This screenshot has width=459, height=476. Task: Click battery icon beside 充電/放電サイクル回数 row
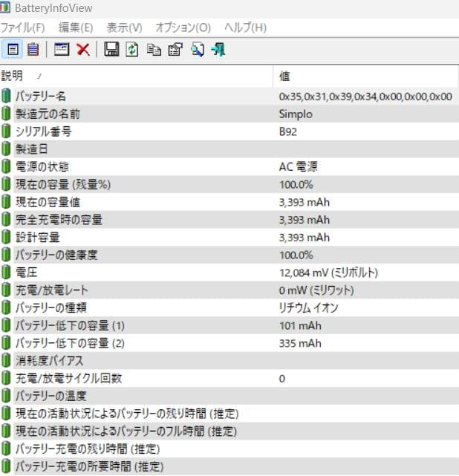point(6,378)
